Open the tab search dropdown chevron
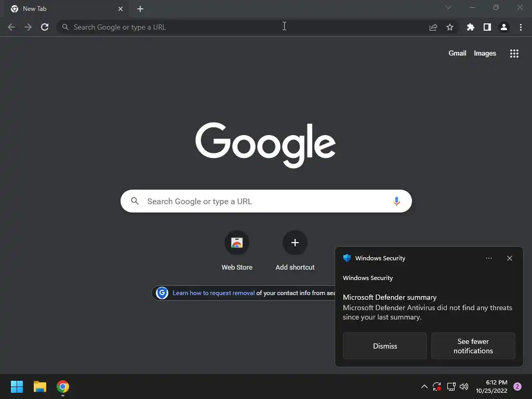The width and height of the screenshot is (532, 399). click(x=448, y=7)
